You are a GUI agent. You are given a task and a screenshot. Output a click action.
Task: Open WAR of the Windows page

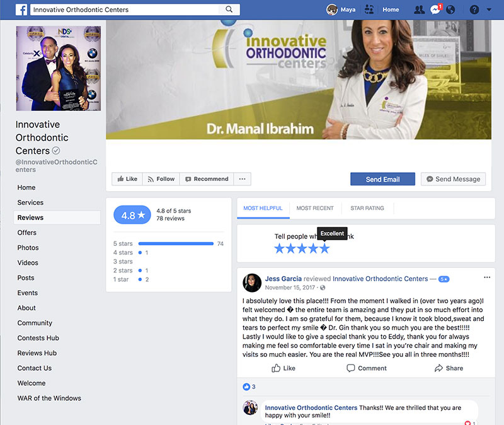pos(49,398)
